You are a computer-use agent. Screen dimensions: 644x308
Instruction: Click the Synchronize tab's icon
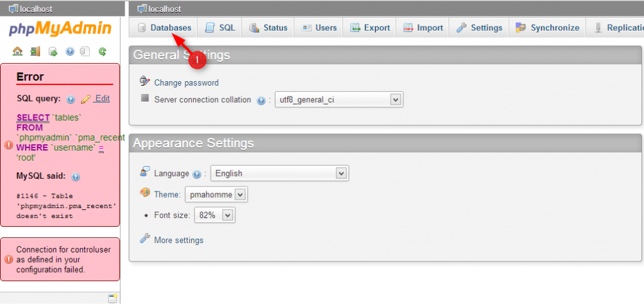[520, 28]
